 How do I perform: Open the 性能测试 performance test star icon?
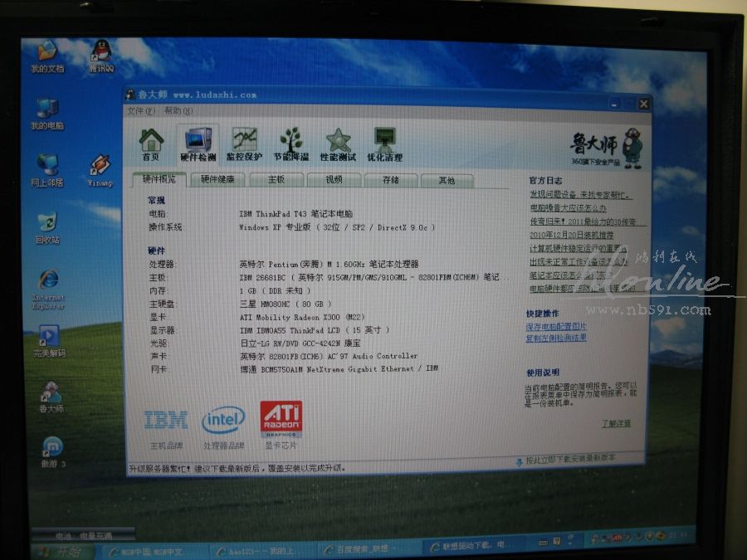(x=338, y=144)
